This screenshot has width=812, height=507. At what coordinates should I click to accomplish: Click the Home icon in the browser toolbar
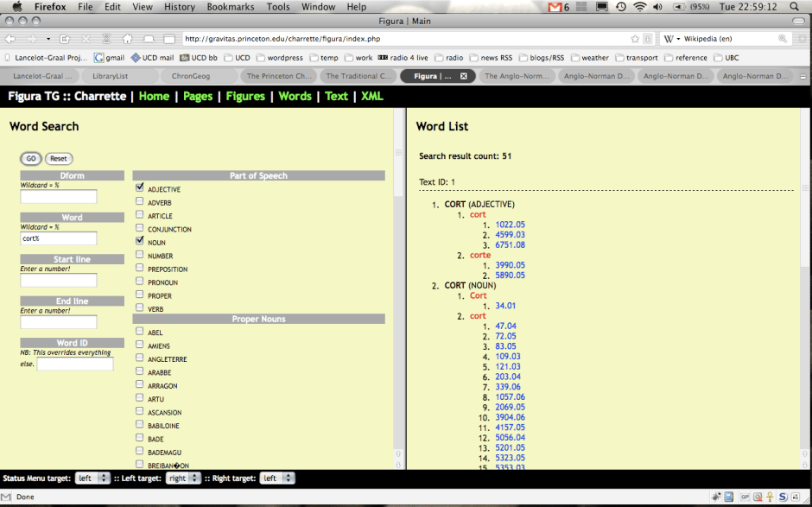[127, 39]
